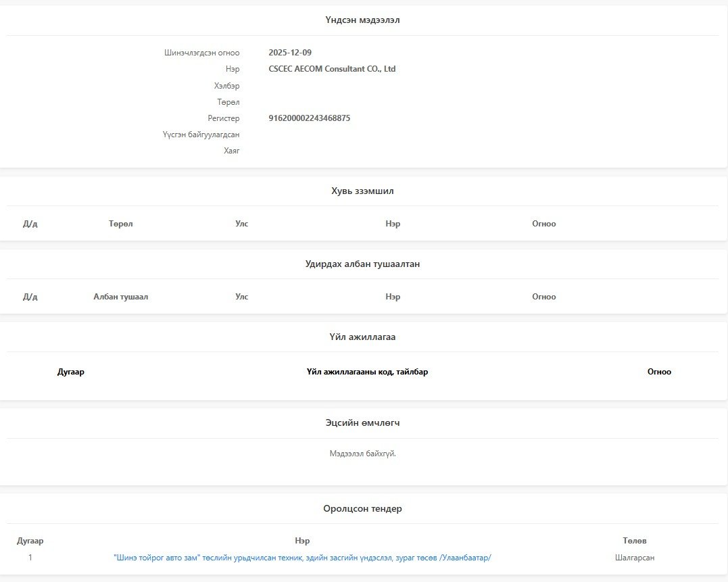
Task: Click the Оролцсон тендер section heading
Action: [362, 509]
